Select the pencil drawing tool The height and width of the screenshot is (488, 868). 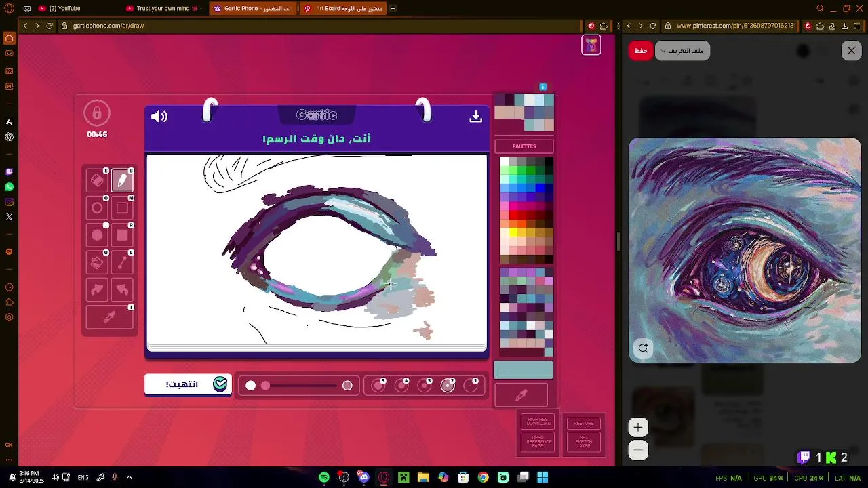pos(122,181)
